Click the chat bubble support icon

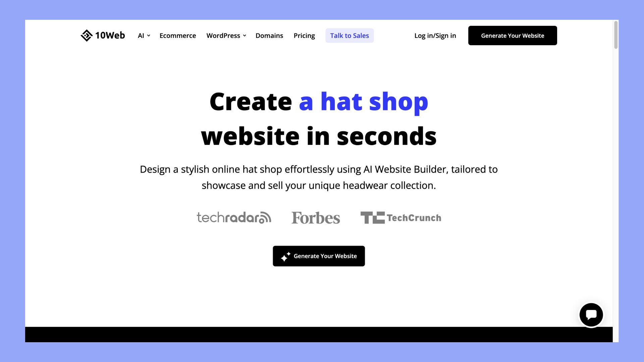591,314
